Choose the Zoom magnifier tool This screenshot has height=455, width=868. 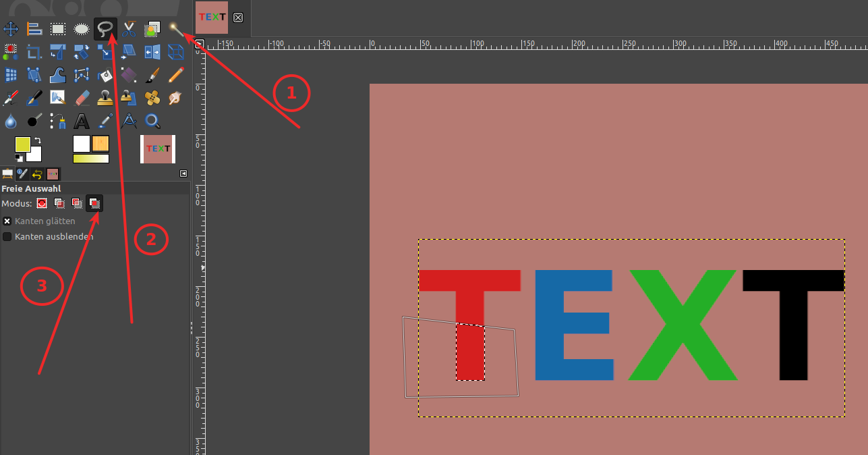click(152, 121)
